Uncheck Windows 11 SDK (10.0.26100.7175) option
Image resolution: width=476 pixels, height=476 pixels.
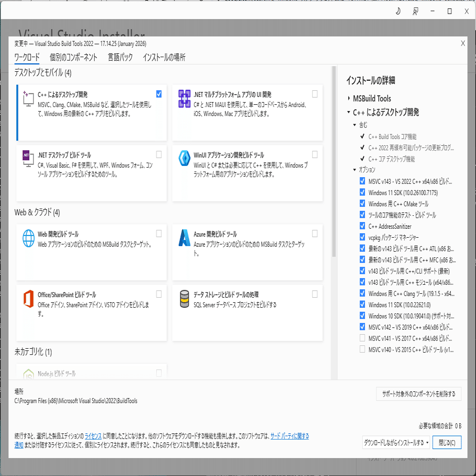pos(362,192)
